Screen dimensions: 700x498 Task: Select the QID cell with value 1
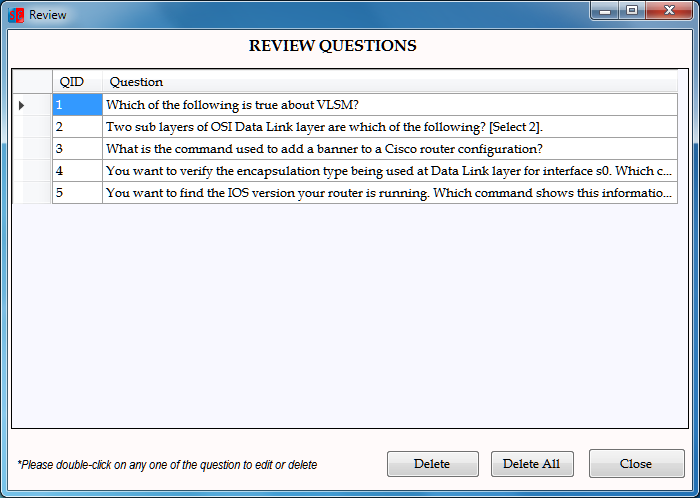click(77, 105)
